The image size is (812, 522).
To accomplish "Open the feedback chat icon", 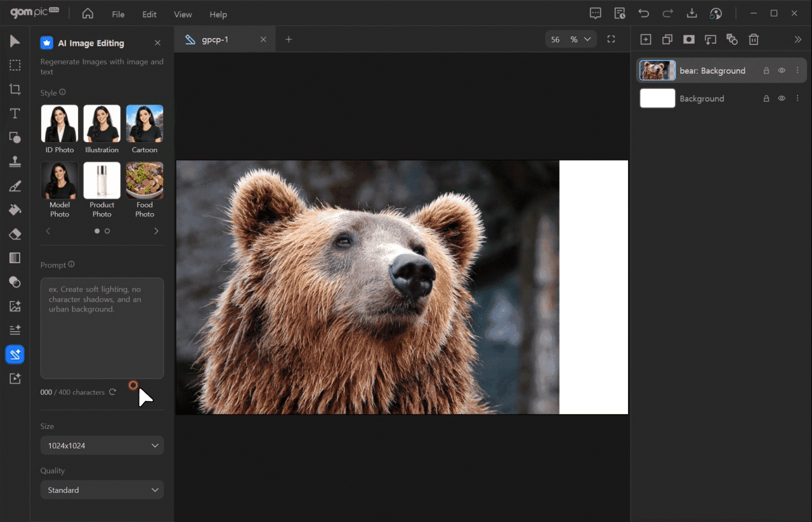I will [x=595, y=13].
